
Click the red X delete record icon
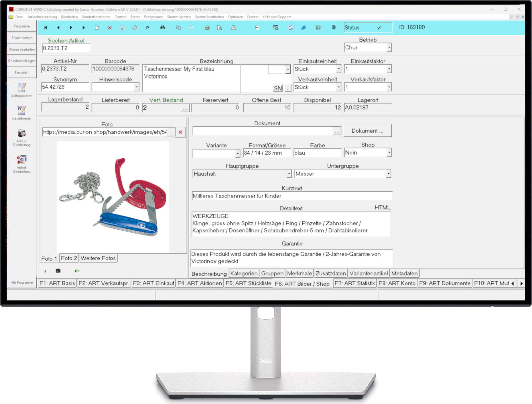110,28
